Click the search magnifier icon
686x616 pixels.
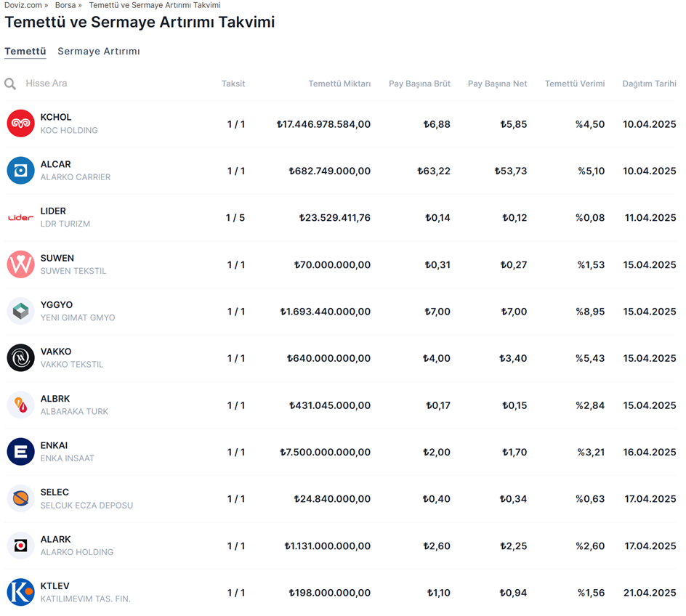(x=10, y=84)
